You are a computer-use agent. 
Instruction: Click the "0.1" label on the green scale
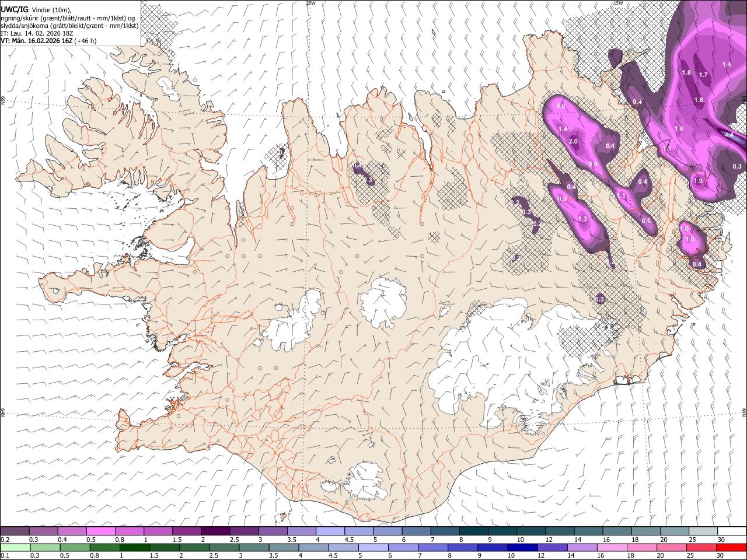coord(5,555)
